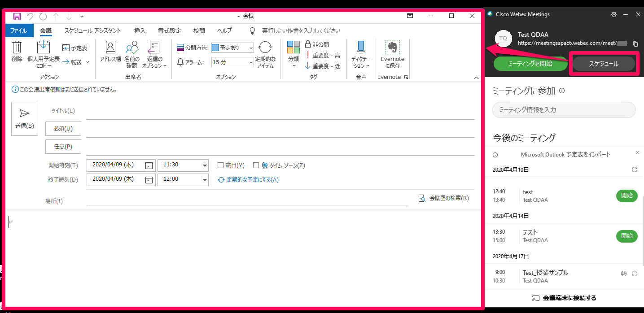
Task: Start ディクテーション dictation microphone
Action: 361,54
